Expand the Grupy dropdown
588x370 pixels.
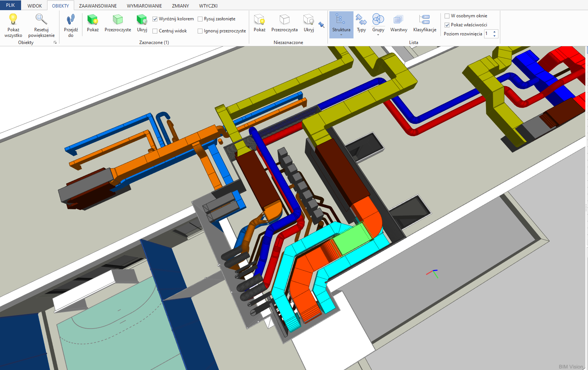(378, 35)
